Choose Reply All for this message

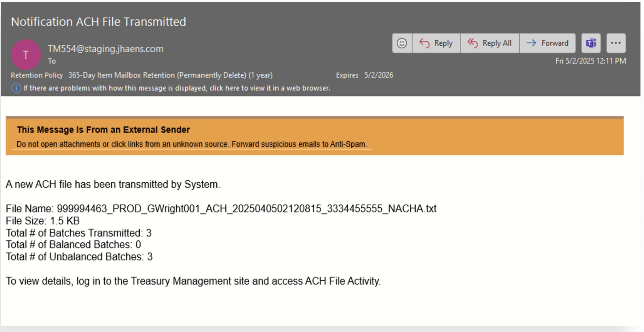tap(490, 43)
